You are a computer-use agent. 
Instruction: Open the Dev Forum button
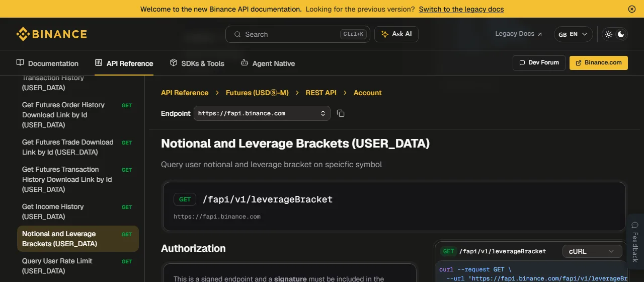(539, 63)
